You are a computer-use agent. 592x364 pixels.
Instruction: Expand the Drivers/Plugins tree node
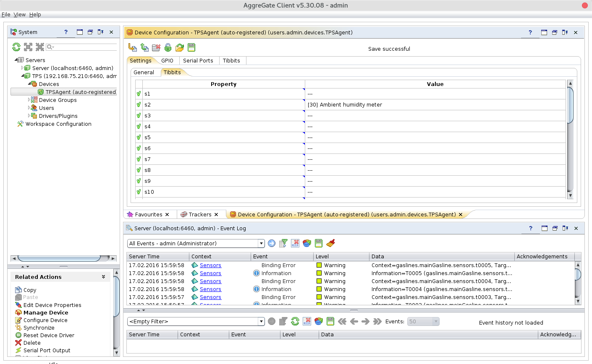coord(29,116)
